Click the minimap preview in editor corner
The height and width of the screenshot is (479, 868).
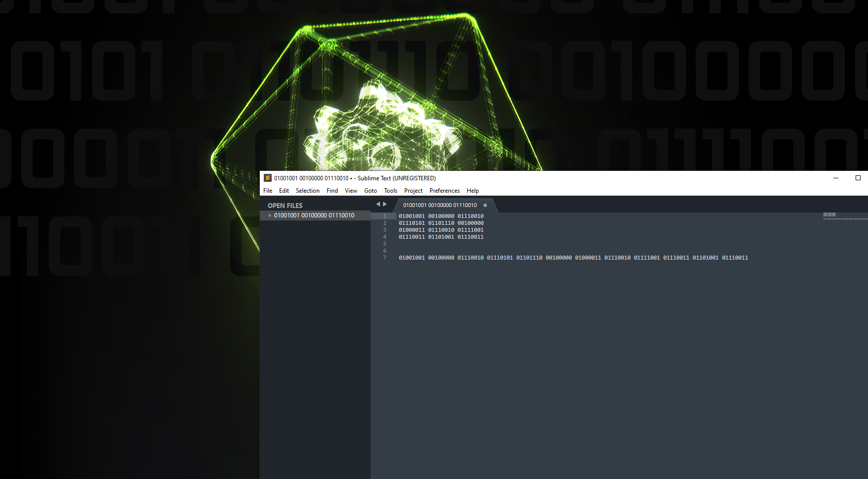(845, 216)
